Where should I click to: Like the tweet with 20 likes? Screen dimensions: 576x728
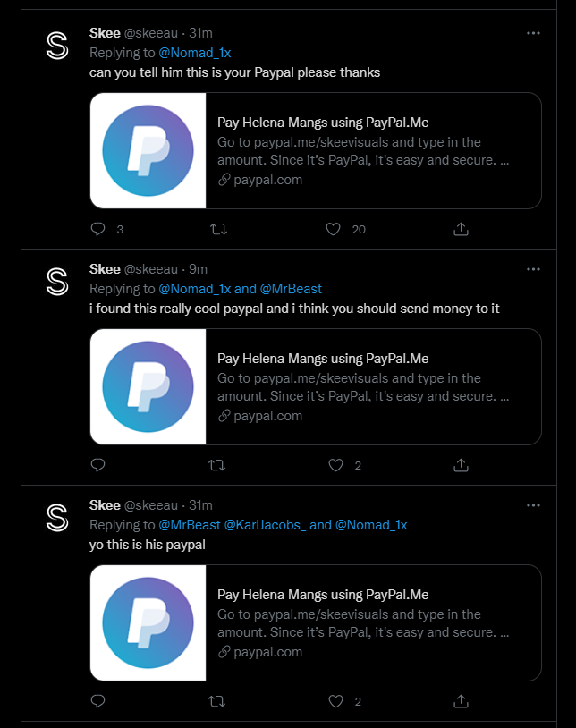click(x=334, y=229)
